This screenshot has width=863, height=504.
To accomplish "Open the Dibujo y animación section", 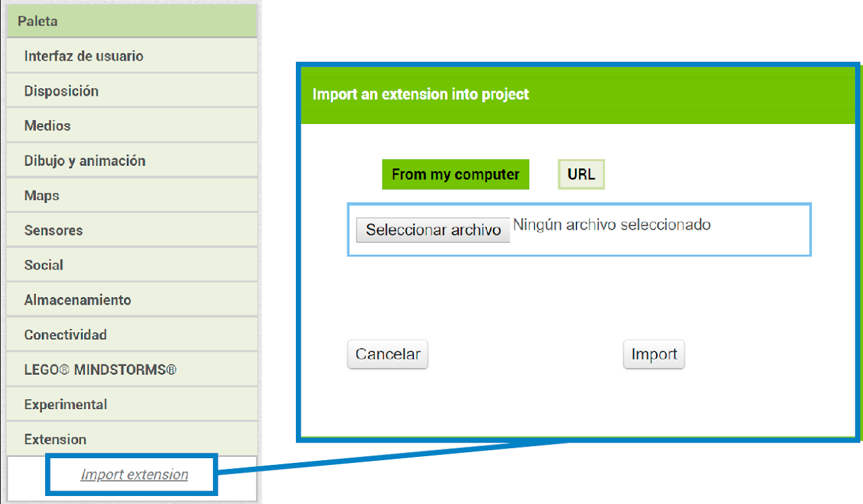I will 131,161.
